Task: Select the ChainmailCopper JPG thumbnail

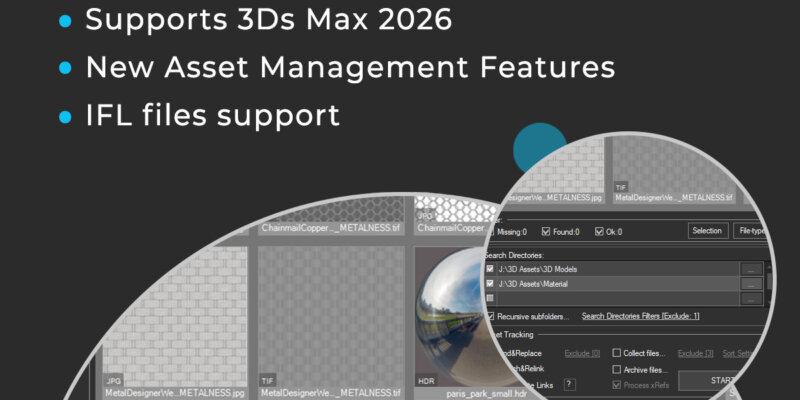Action: pos(456,216)
